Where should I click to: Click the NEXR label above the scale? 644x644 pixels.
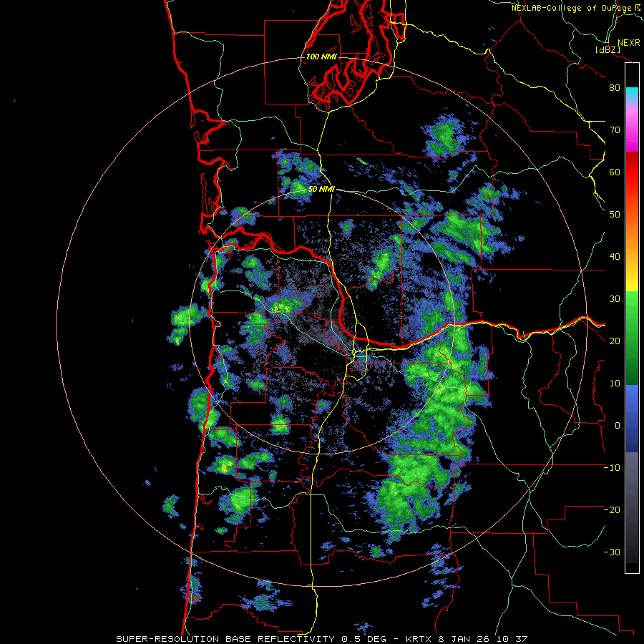(x=628, y=43)
